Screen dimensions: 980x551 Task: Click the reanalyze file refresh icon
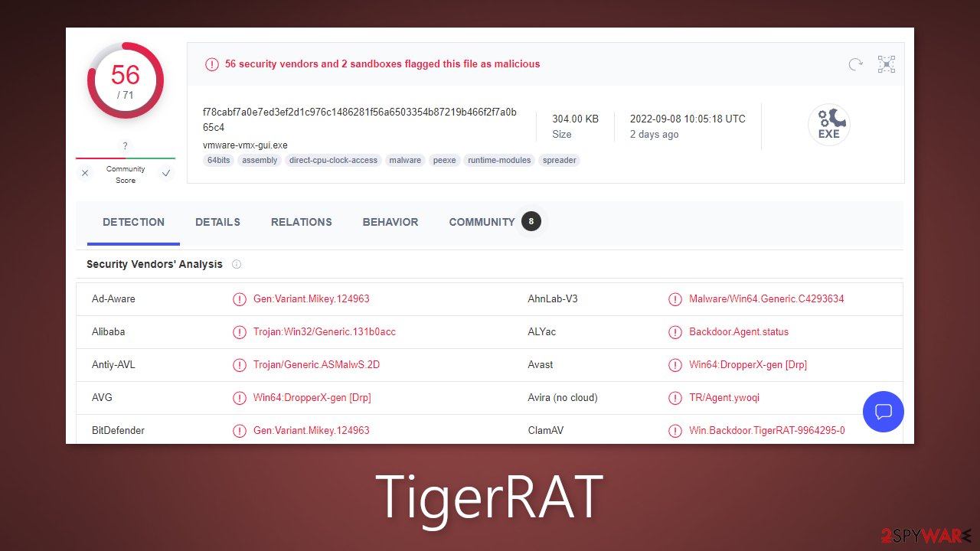click(x=855, y=64)
